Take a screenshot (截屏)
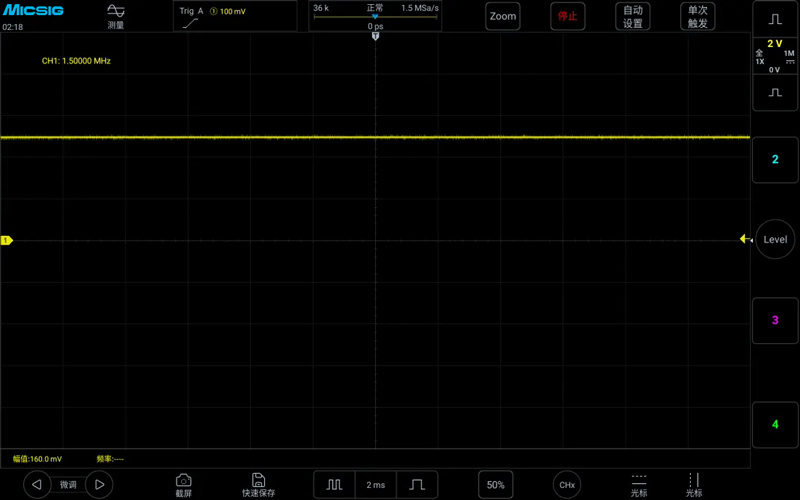The image size is (800, 500). click(184, 485)
